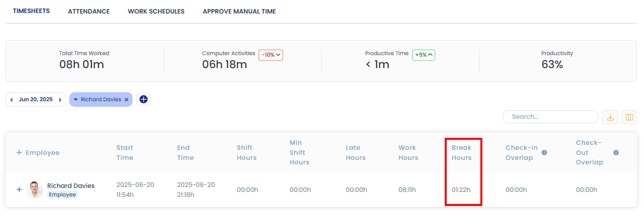Click the blue add filter plus icon
Image resolution: width=644 pixels, height=221 pixels.
(143, 99)
